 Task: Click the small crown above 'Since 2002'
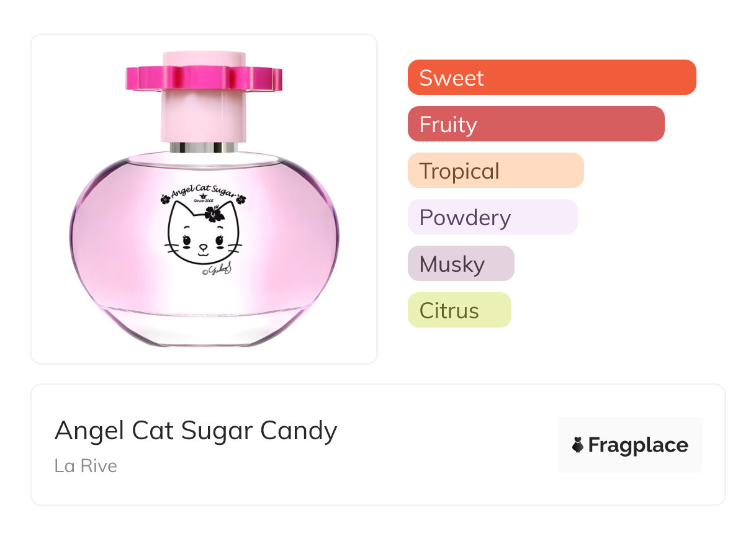[204, 195]
